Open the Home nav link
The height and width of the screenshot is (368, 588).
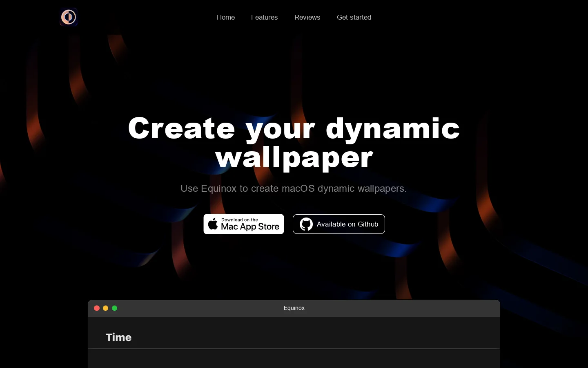[226, 17]
